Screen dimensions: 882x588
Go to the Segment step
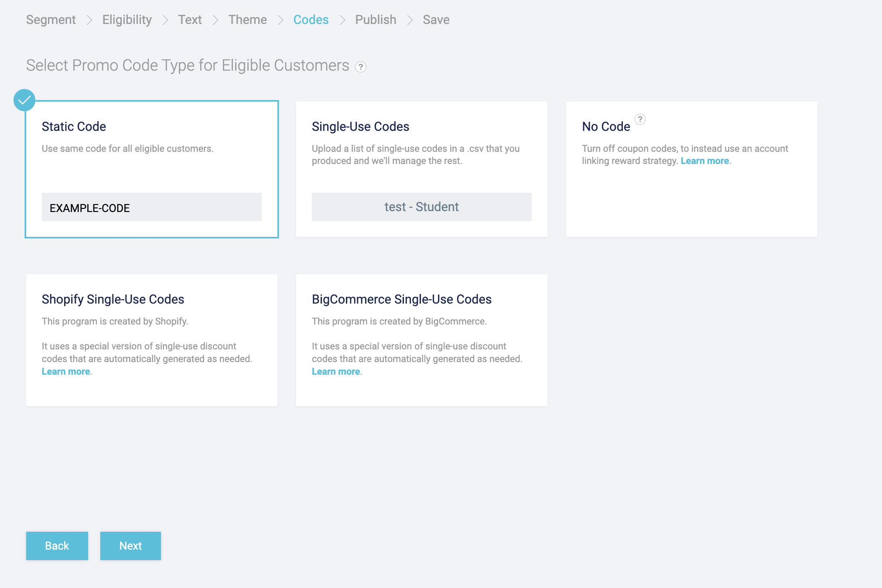(x=51, y=20)
